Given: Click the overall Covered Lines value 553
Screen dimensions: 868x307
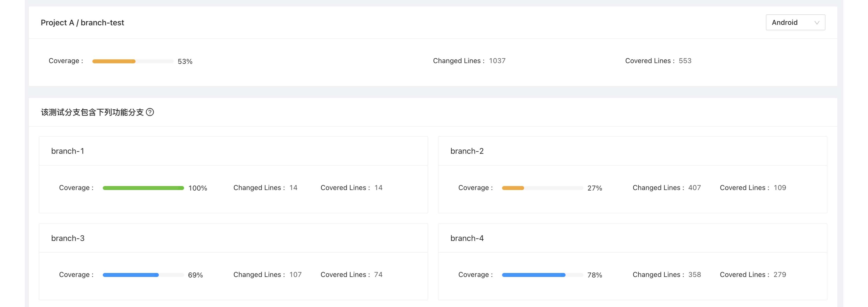Looking at the screenshot, I should 685,61.
